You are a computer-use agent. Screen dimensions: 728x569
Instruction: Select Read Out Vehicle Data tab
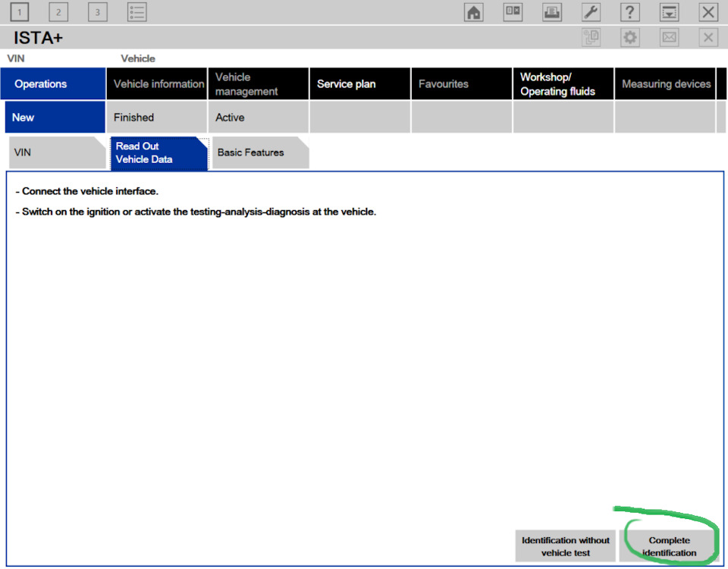(x=158, y=152)
